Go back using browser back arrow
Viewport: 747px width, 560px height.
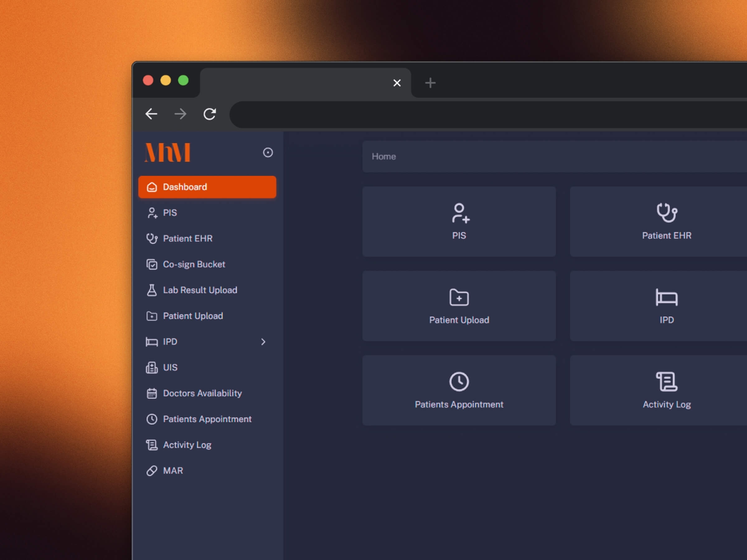click(151, 114)
